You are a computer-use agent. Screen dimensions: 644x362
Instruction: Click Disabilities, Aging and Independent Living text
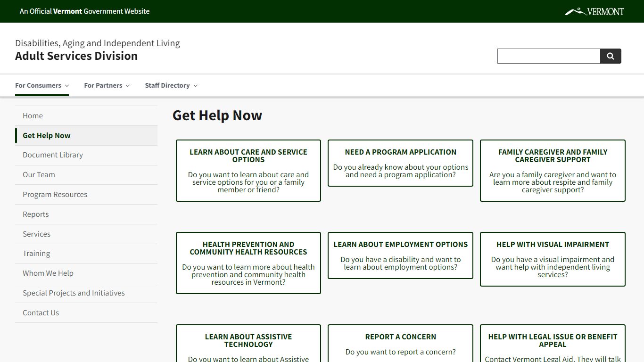98,43
